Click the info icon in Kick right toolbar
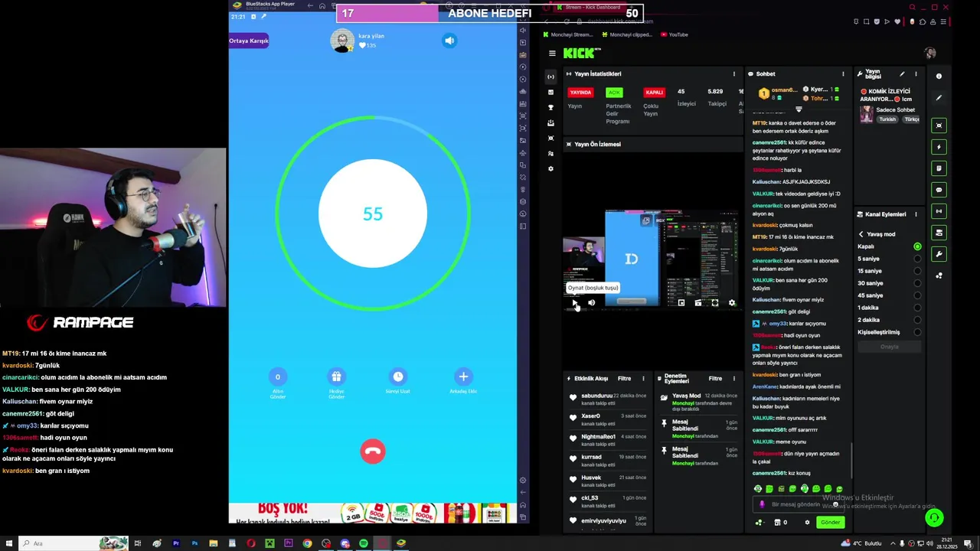The height and width of the screenshot is (551, 980). coord(939,77)
